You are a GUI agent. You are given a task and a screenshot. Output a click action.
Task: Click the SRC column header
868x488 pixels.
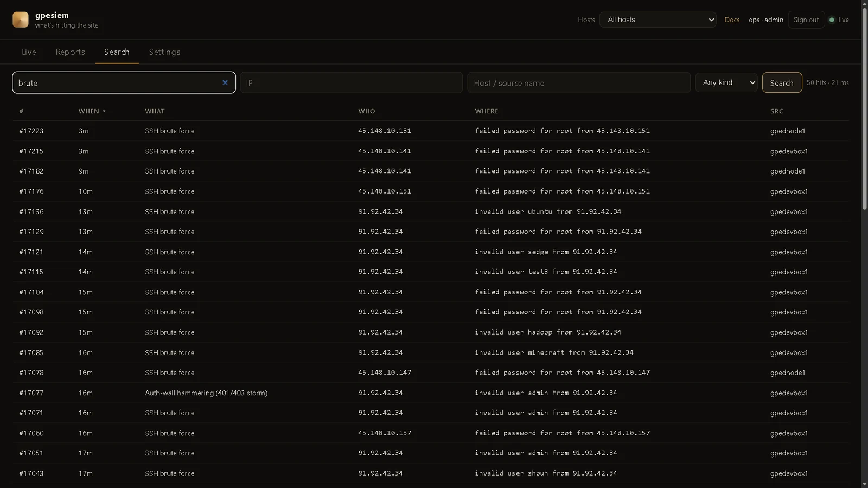776,111
